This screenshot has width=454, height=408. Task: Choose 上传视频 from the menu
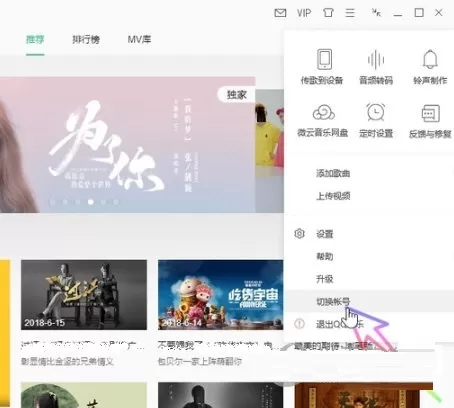pos(333,196)
